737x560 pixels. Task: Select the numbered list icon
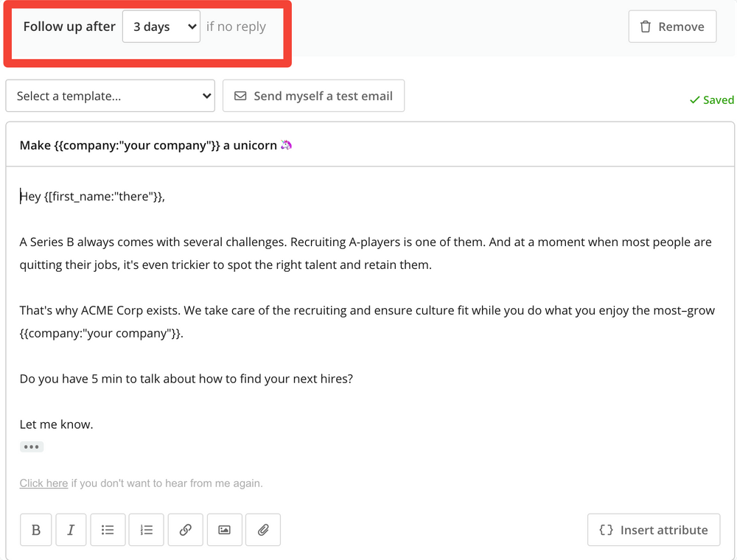tap(146, 530)
